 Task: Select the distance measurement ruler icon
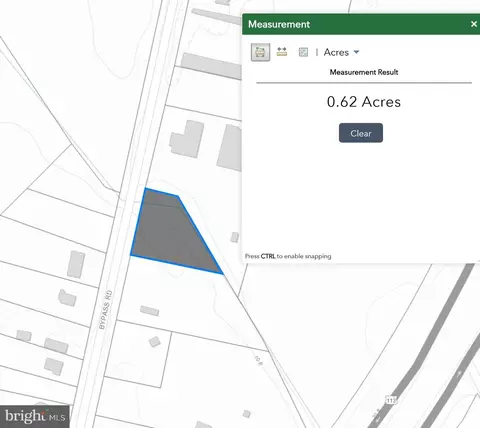(x=282, y=52)
